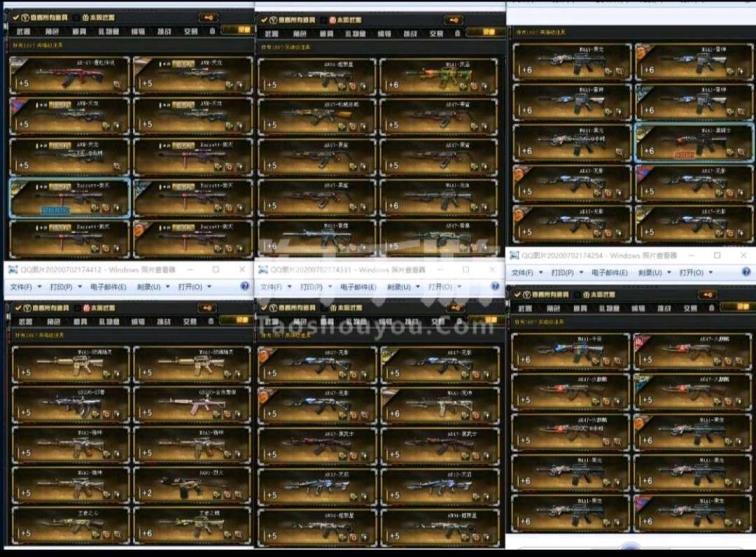The width and height of the screenshot is (756, 557).
Task: Toggle the second header checkbox in top-left game panel
Action: (75, 17)
